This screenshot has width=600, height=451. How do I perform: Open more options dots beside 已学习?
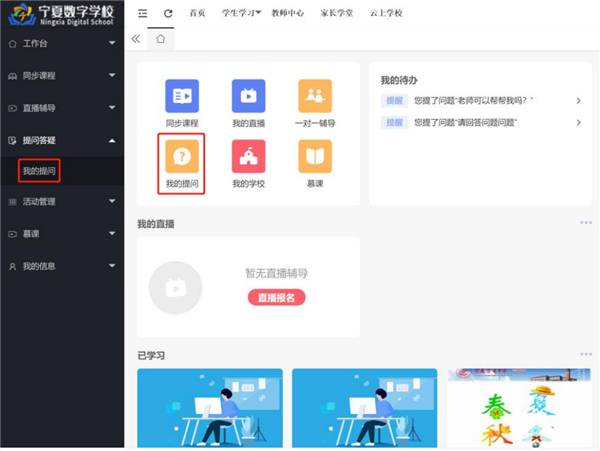(586, 354)
